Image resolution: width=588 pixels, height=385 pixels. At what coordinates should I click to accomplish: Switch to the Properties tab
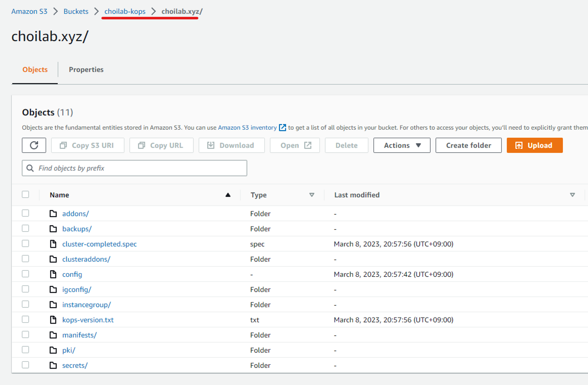coord(86,70)
